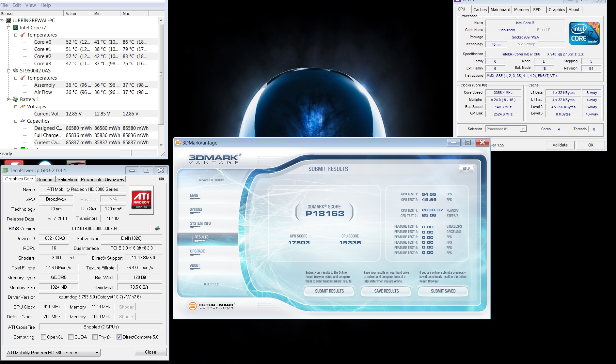Click OK in the CPU-Z window
The image size is (616, 364).
tap(591, 145)
